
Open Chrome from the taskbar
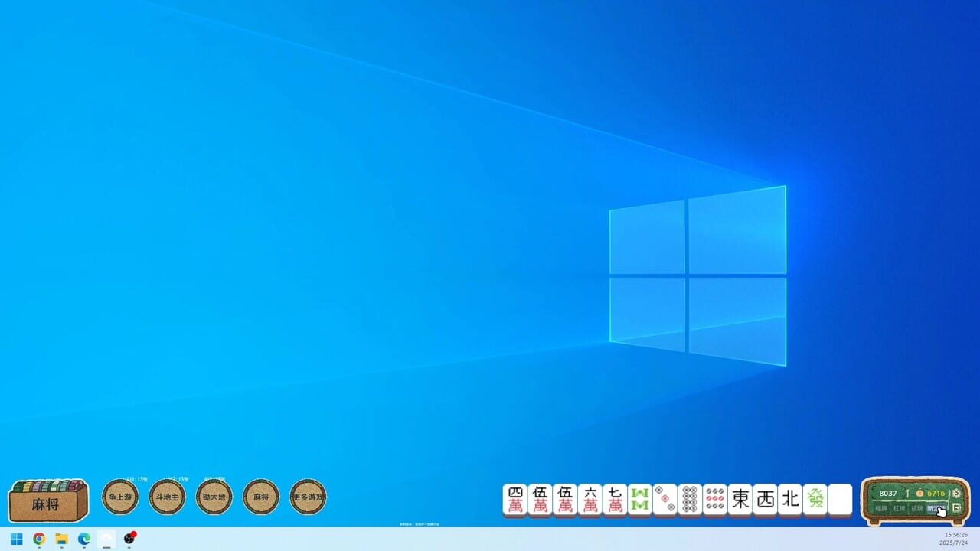click(39, 539)
